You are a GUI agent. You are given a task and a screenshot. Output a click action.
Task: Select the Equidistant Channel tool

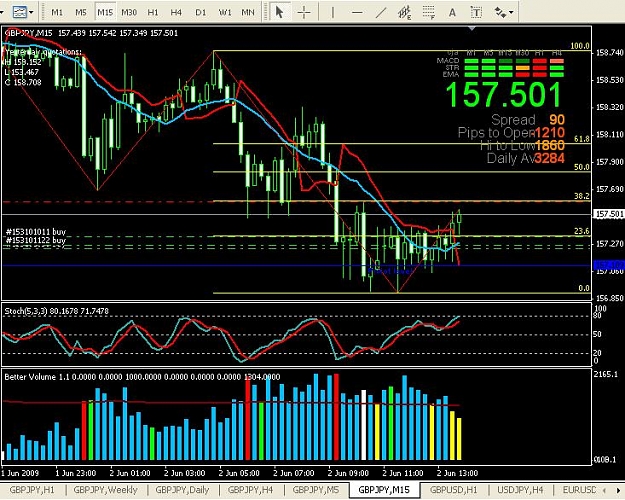point(405,12)
